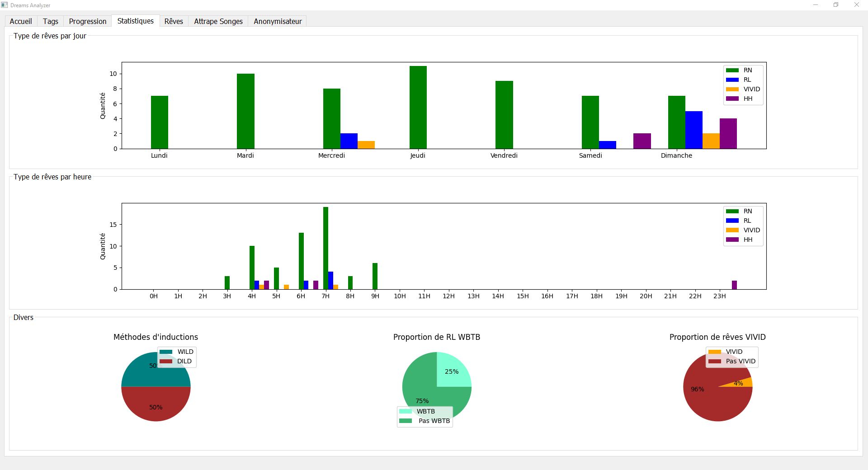Screen dimensions: 868x470
Task: Close the Dreams Analyzer window
Action: point(857,5)
